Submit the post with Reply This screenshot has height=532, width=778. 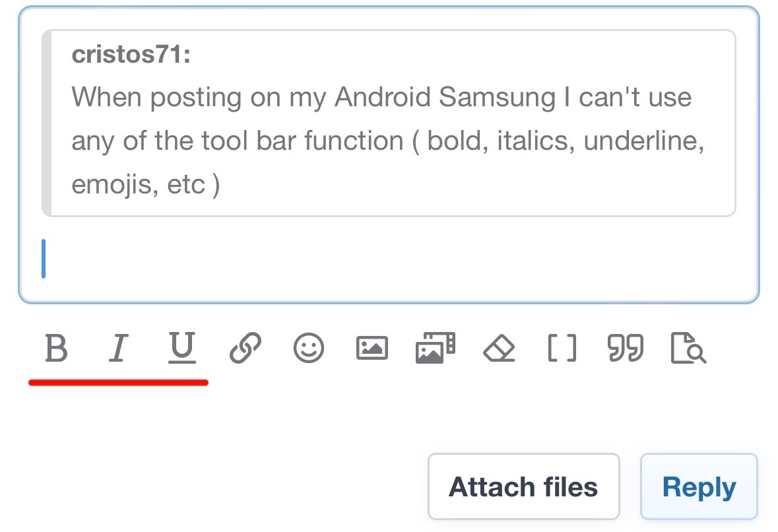click(x=699, y=487)
